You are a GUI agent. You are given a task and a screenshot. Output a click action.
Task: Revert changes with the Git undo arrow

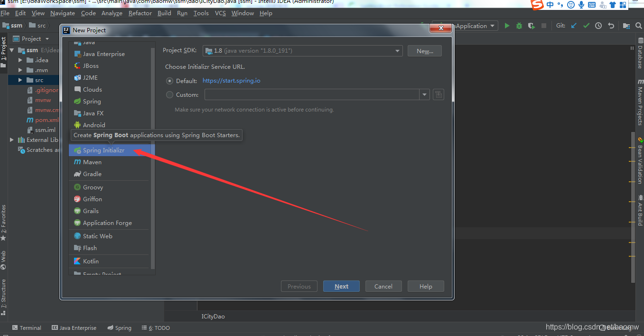tap(611, 26)
